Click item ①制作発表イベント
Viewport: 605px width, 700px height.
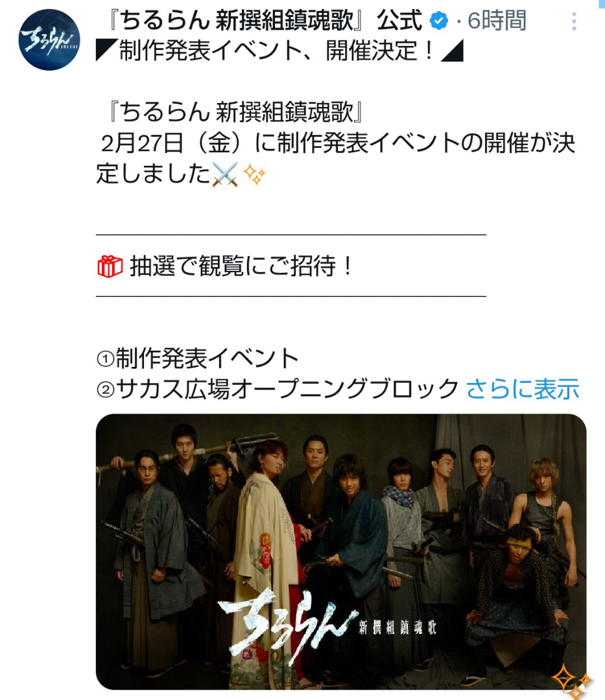coord(197,358)
